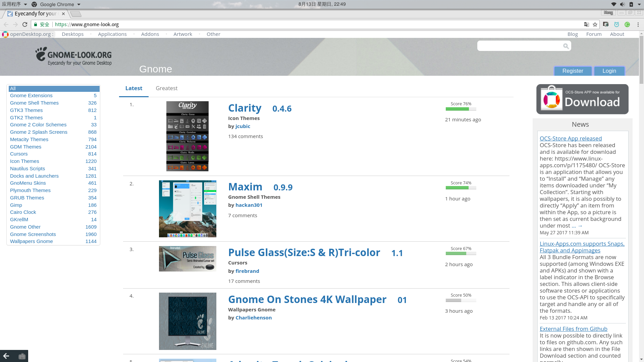
Task: Visit author Charliehenson's profile
Action: [254, 317]
